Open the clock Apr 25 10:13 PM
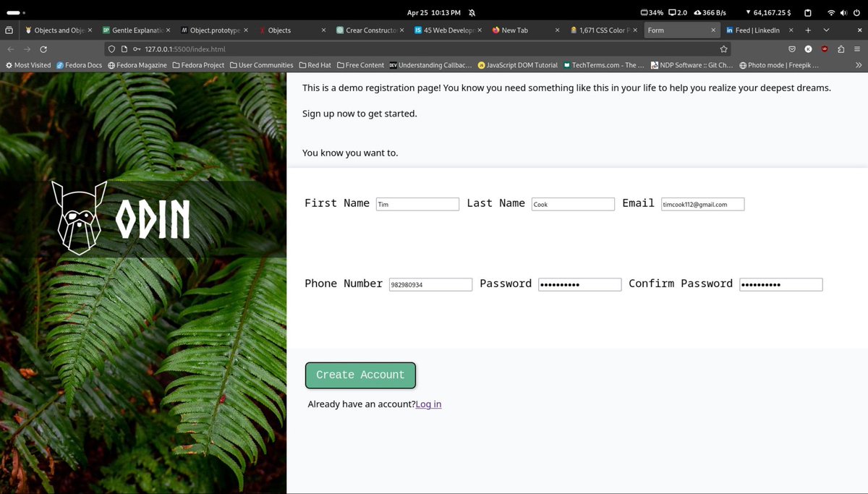Image resolution: width=868 pixels, height=494 pixels. click(433, 12)
